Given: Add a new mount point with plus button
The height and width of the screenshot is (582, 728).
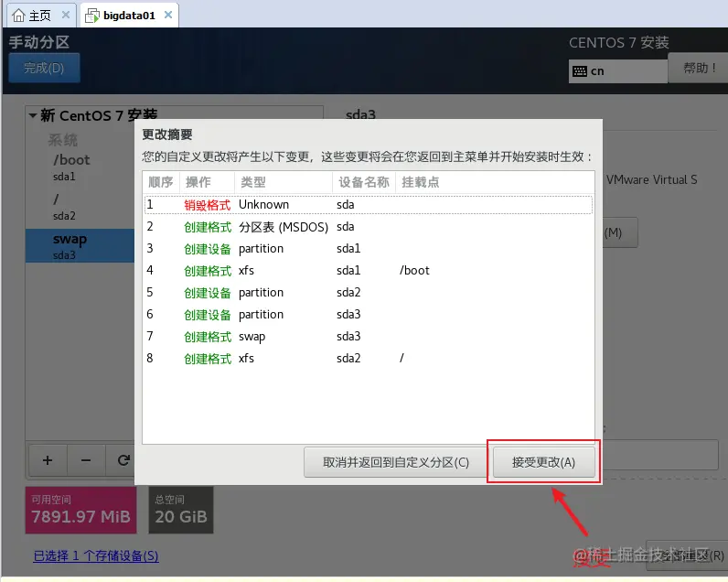Looking at the screenshot, I should point(48,460).
